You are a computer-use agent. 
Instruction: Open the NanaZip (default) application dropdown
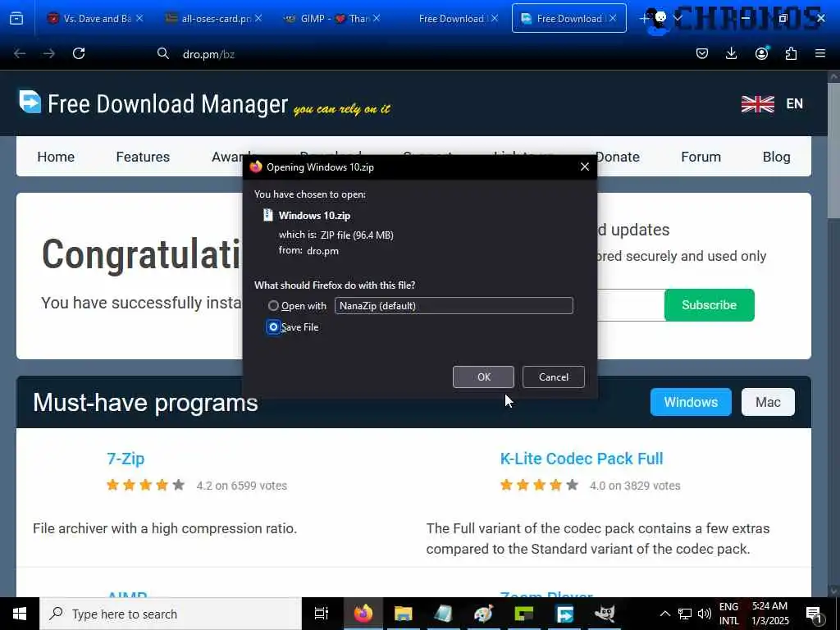[x=454, y=306]
